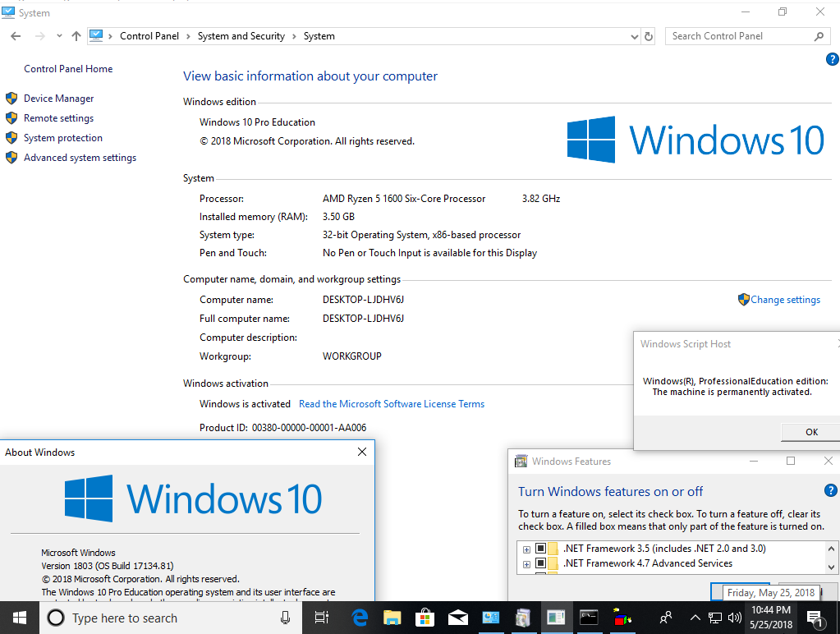
Task: Expand chevron before Control Panel breadcrumb
Action: click(110, 36)
